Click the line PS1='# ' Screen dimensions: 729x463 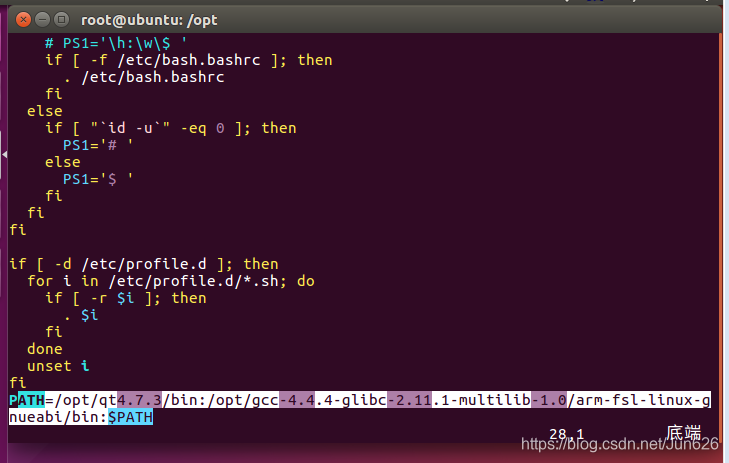tap(98, 145)
